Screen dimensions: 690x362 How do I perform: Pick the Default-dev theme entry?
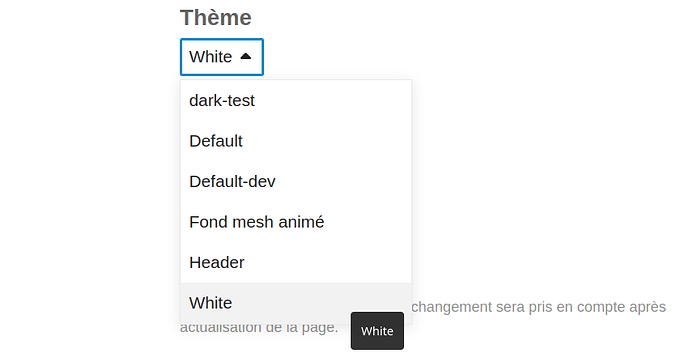(x=296, y=182)
